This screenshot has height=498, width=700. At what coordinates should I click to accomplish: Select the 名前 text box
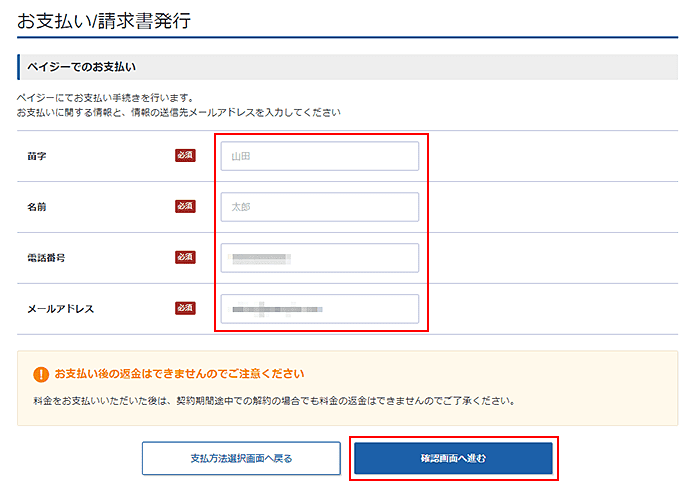point(319,207)
